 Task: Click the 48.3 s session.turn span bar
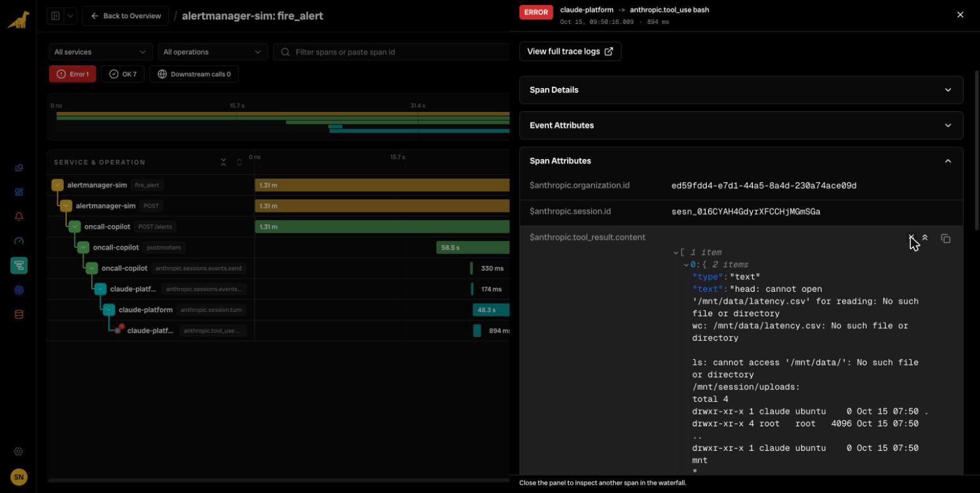pos(491,310)
